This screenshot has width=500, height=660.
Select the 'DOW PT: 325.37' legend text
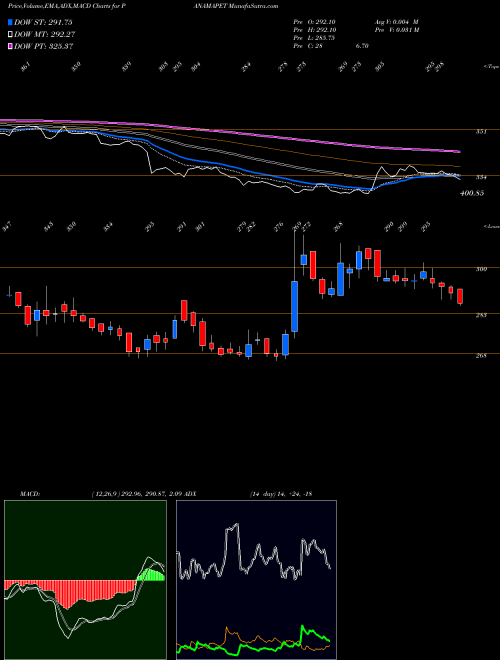click(44, 46)
